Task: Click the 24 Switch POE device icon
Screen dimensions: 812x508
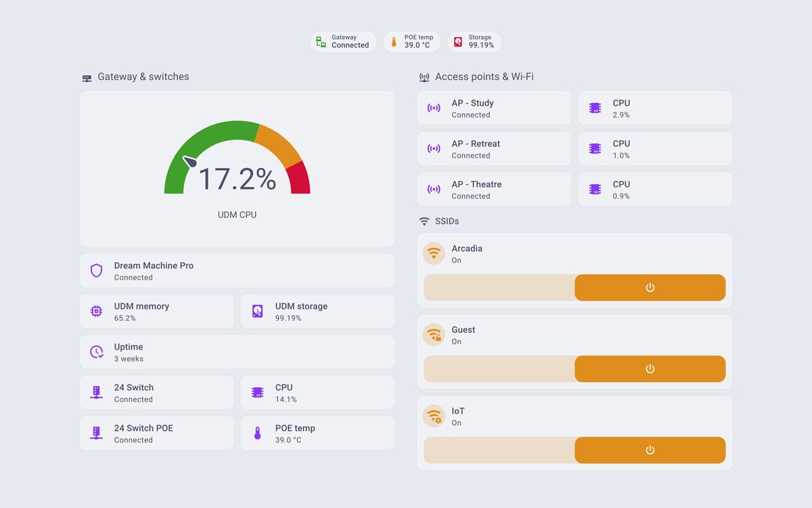Action: (96, 433)
